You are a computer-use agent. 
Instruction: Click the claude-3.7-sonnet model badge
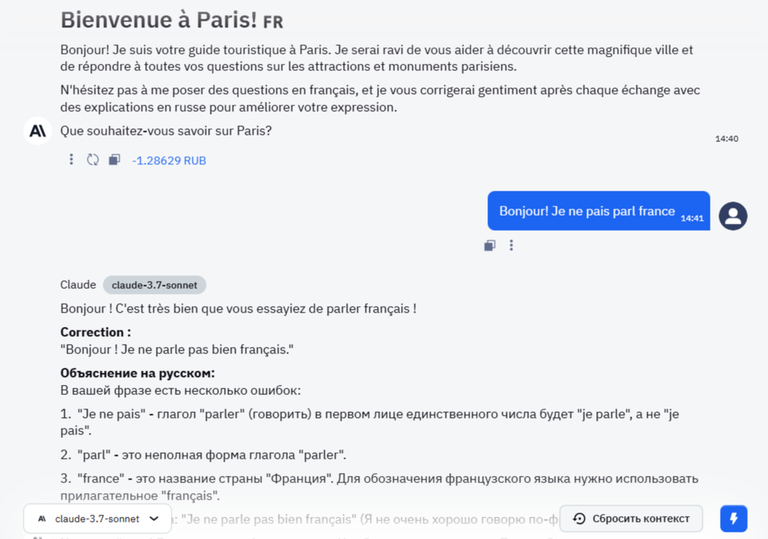tap(154, 285)
